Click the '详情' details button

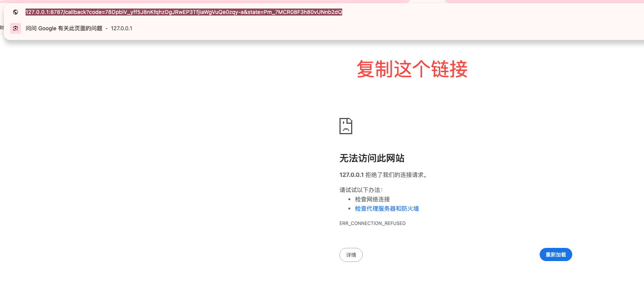351,255
